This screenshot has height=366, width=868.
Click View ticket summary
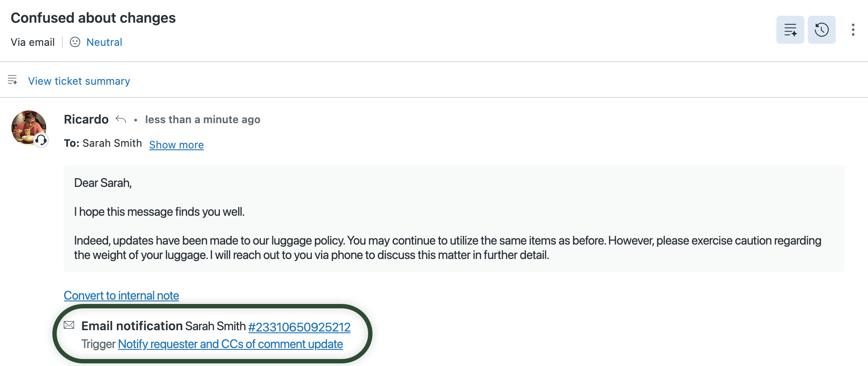coord(79,81)
